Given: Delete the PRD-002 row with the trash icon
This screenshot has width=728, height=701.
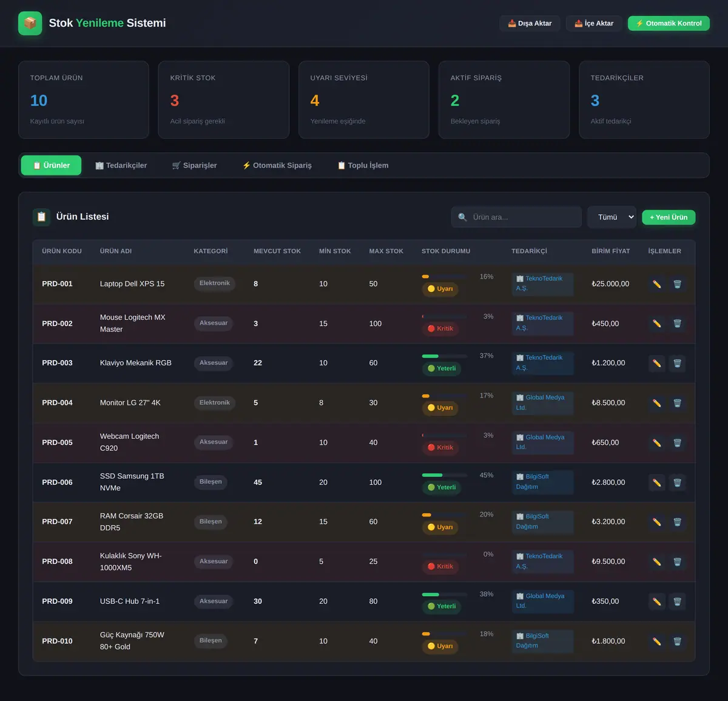Looking at the screenshot, I should (678, 323).
